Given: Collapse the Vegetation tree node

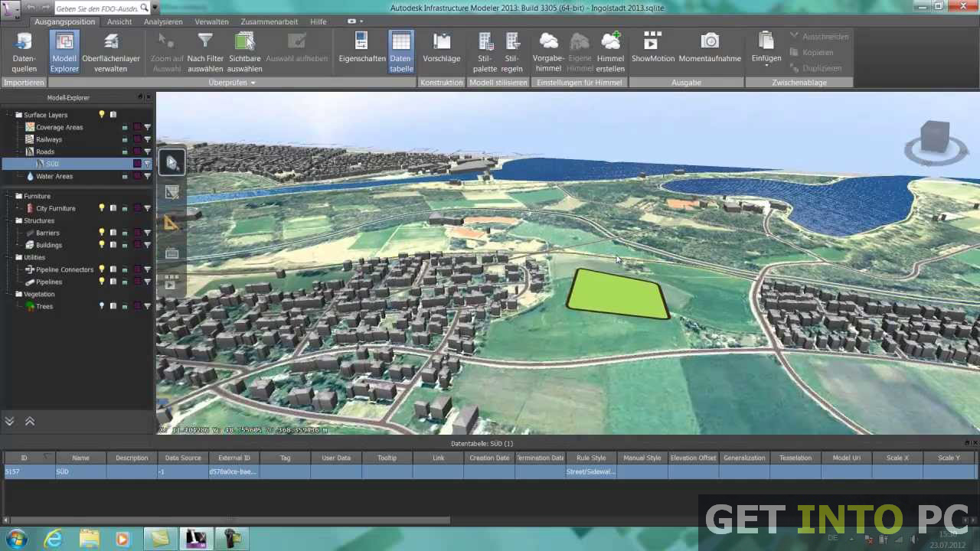Looking at the screenshot, I should [7, 294].
